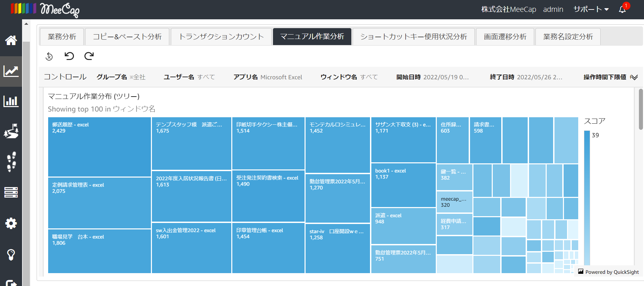Switch to the ショートカットキー使用状況分析 tab

pos(413,37)
